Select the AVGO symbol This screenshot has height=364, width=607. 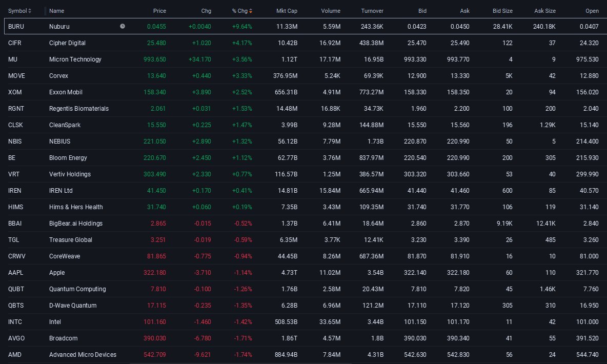tap(16, 338)
